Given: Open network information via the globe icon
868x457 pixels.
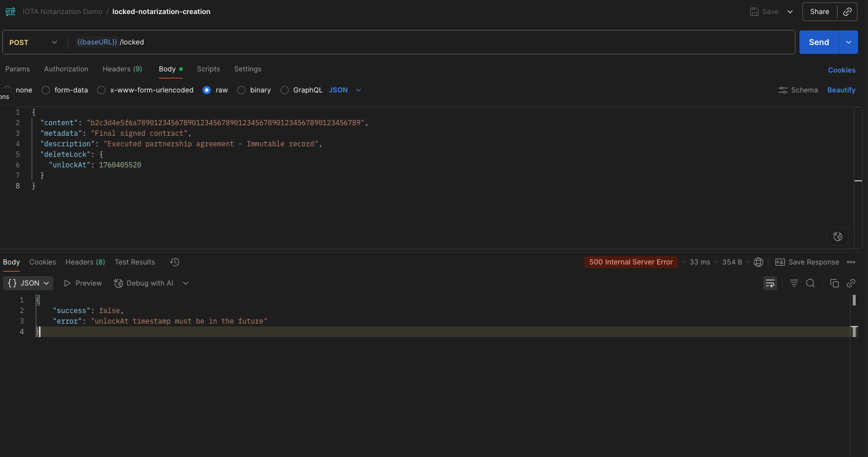Looking at the screenshot, I should coord(758,262).
